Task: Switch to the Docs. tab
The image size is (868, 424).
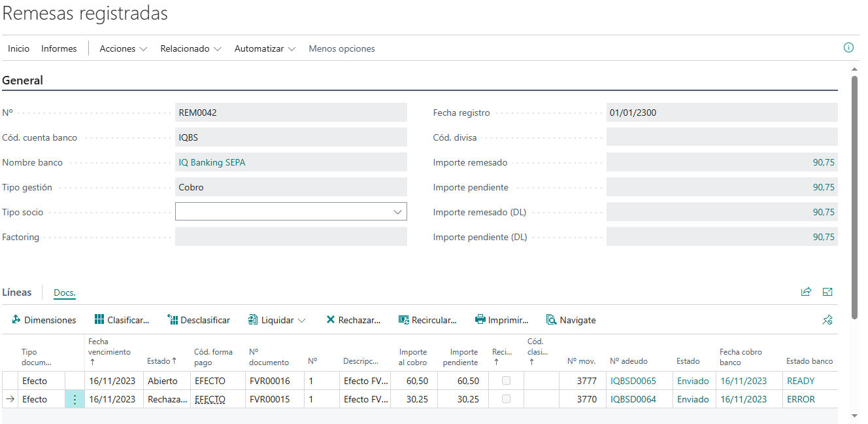Action: (65, 293)
